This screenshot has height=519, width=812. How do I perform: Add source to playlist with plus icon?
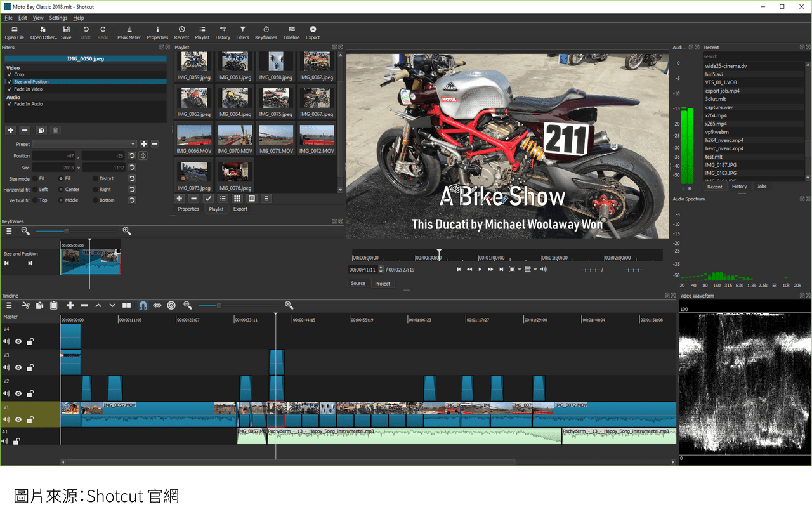pyautogui.click(x=180, y=199)
